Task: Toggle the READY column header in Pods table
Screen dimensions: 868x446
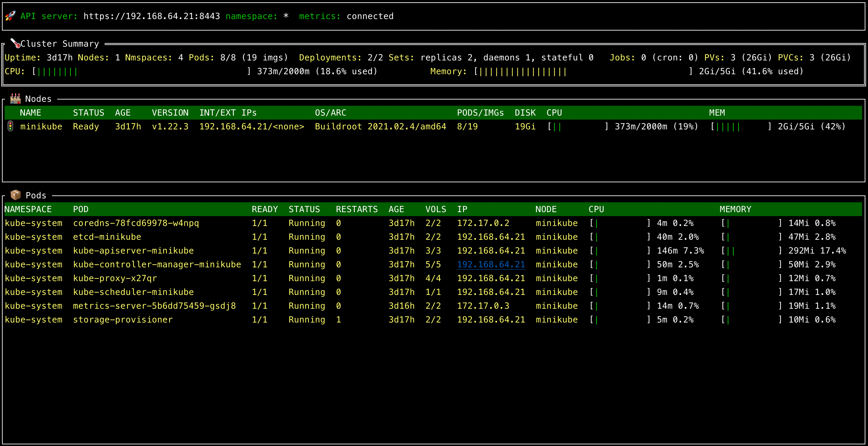Action: pos(265,209)
